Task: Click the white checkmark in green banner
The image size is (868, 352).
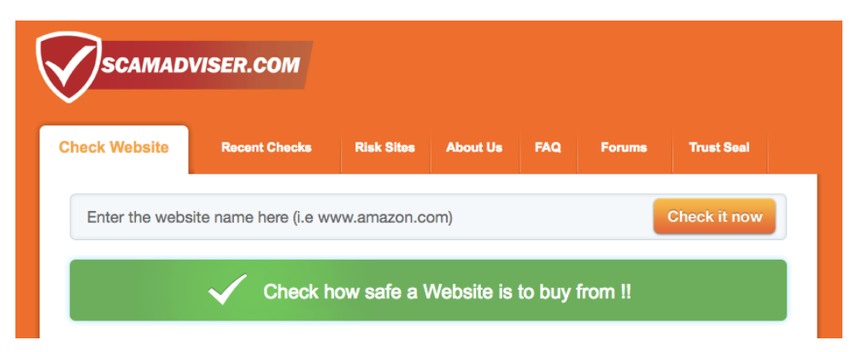Action: (x=227, y=290)
